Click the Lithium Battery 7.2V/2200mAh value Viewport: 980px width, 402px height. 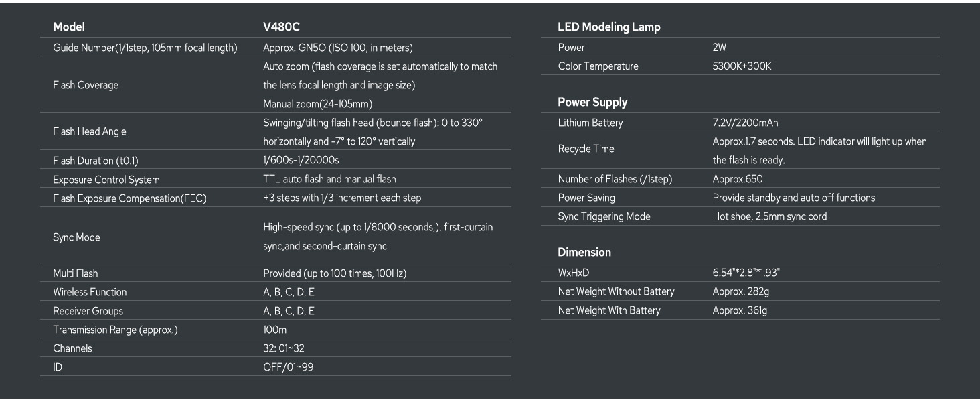click(x=745, y=123)
